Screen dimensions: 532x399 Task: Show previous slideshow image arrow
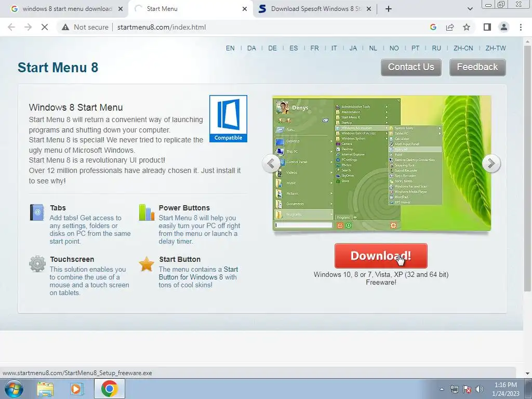tap(271, 164)
